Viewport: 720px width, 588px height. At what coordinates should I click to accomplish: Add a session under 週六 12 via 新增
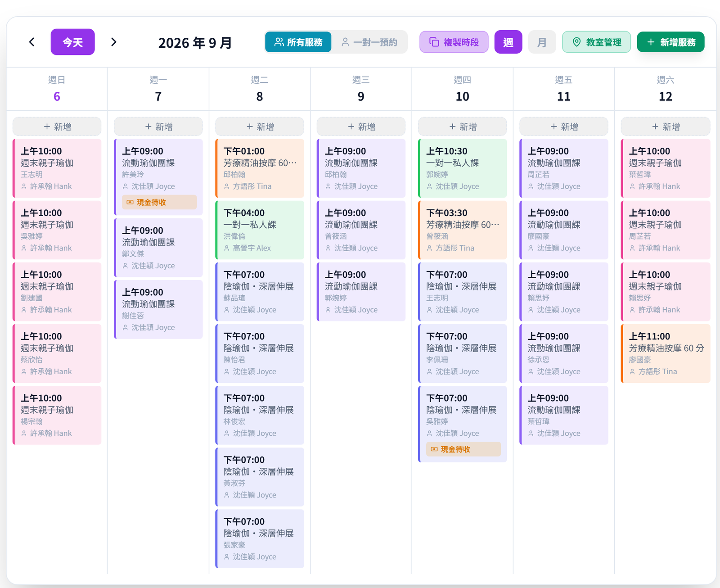666,127
